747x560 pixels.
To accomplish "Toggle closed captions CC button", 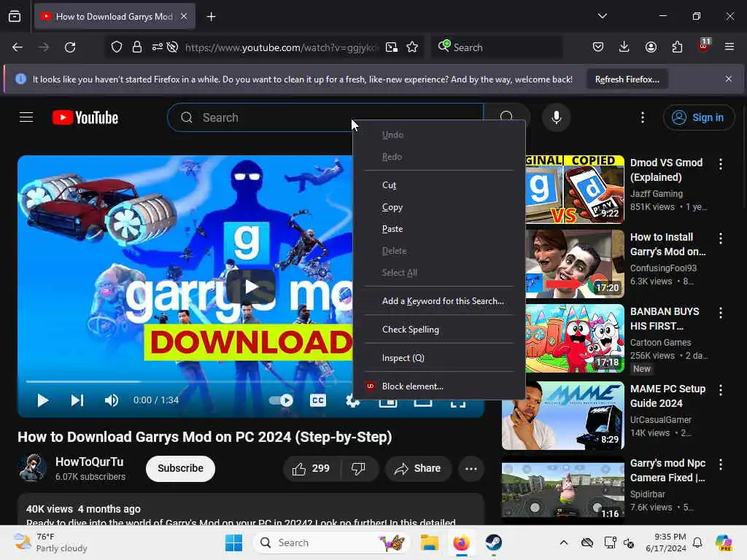I will click(318, 400).
